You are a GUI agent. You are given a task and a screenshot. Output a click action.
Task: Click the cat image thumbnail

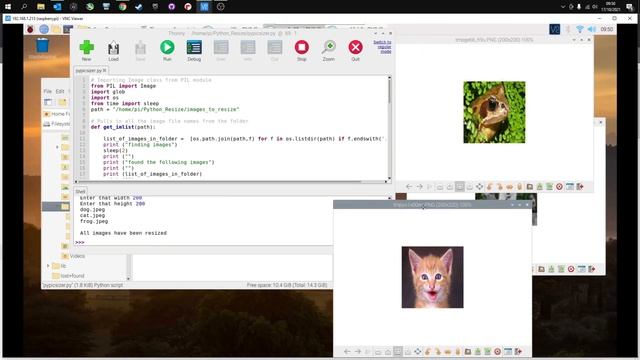(432, 277)
